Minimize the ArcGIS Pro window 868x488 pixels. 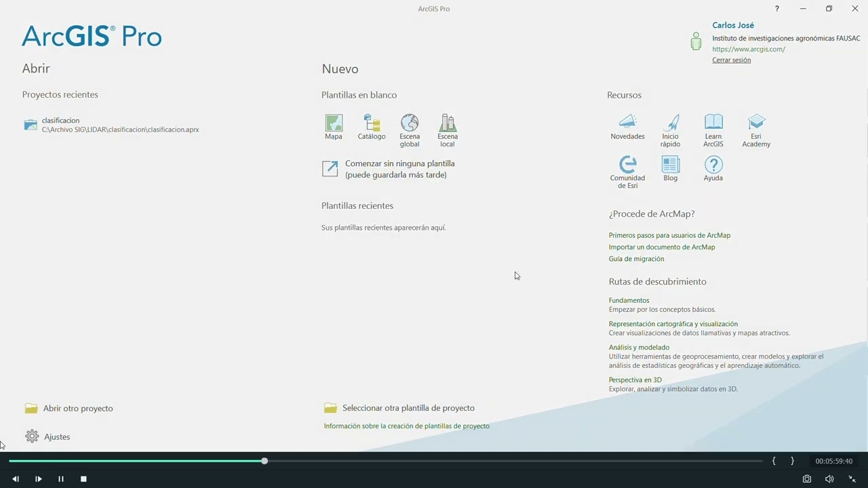(x=803, y=9)
